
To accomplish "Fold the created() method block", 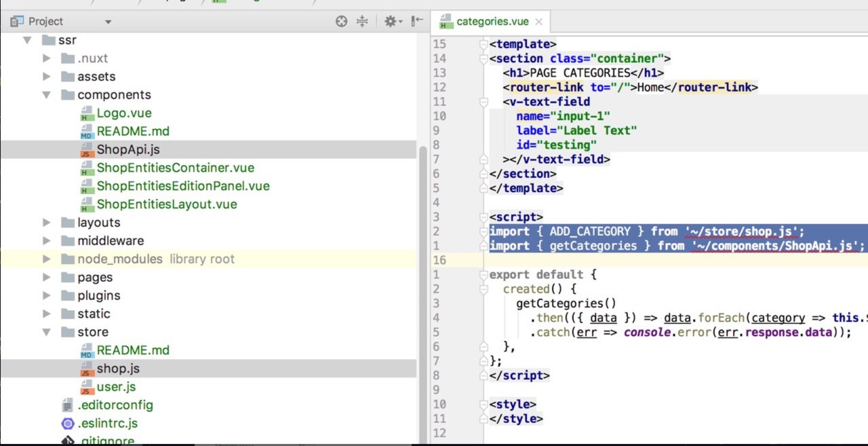I will [484, 289].
